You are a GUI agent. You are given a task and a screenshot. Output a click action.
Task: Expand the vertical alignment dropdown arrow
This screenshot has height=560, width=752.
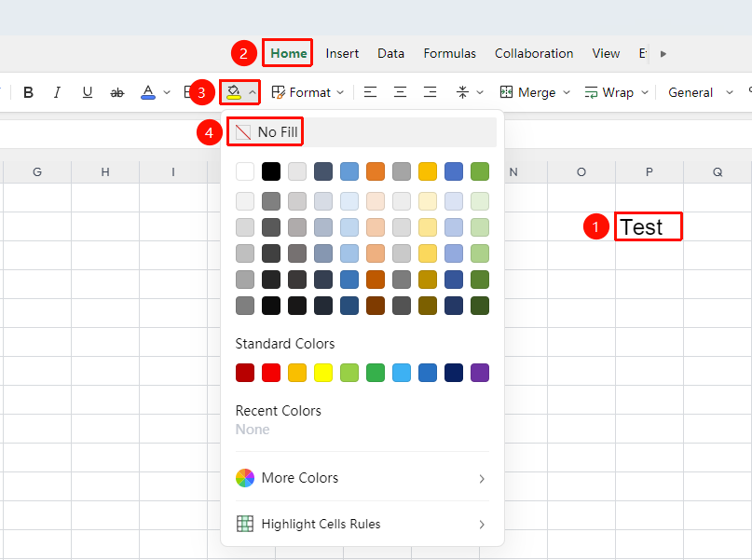pyautogui.click(x=480, y=92)
